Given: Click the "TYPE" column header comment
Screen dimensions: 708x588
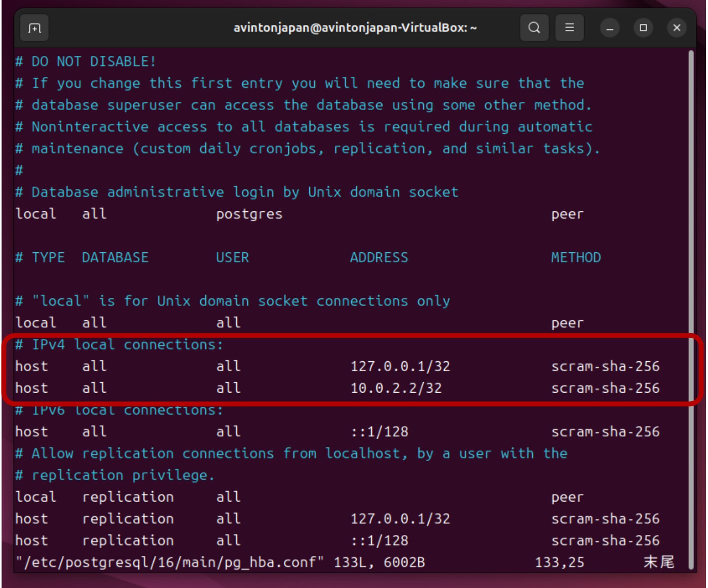Looking at the screenshot, I should pos(48,257).
